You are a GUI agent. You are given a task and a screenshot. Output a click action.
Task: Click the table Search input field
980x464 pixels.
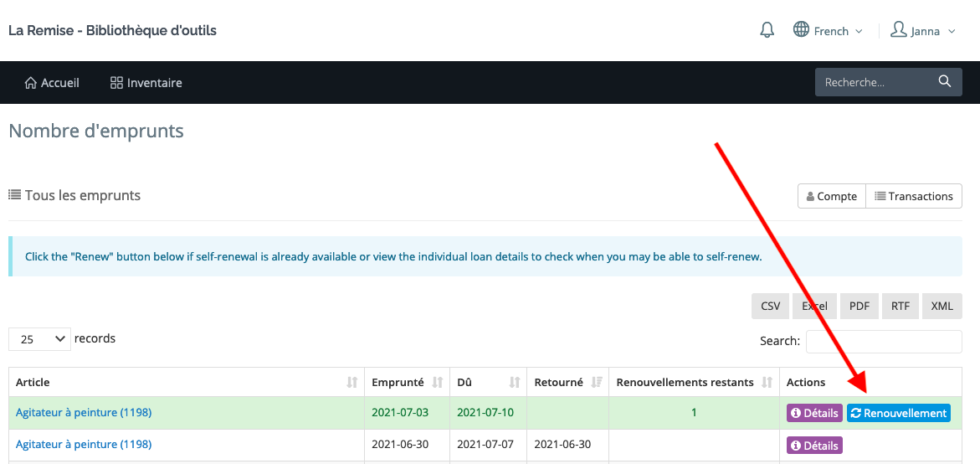(883, 342)
